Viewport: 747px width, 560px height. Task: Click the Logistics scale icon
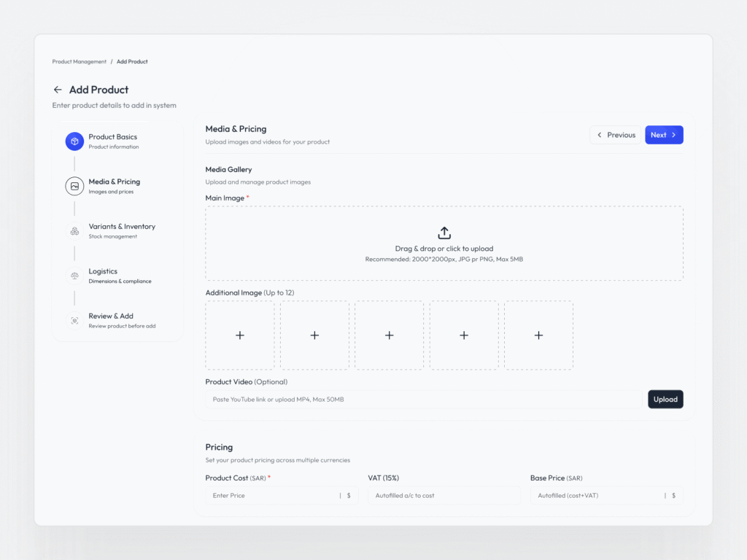[74, 276]
